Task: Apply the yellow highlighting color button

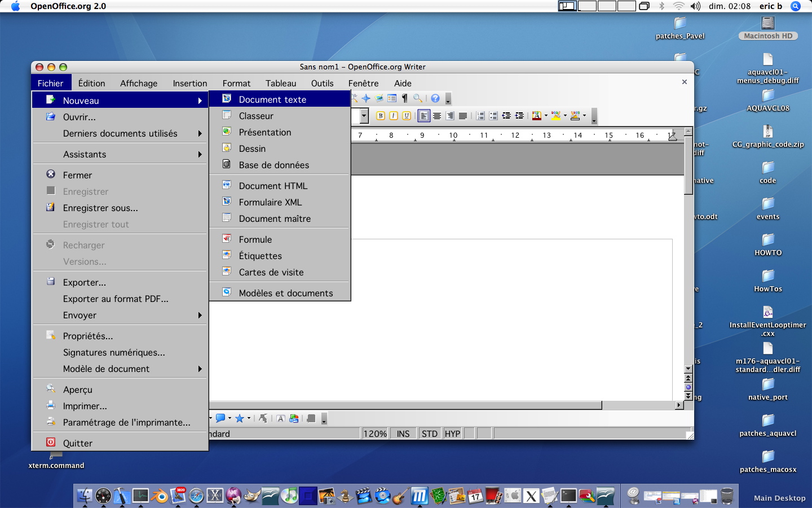Action: click(556, 116)
